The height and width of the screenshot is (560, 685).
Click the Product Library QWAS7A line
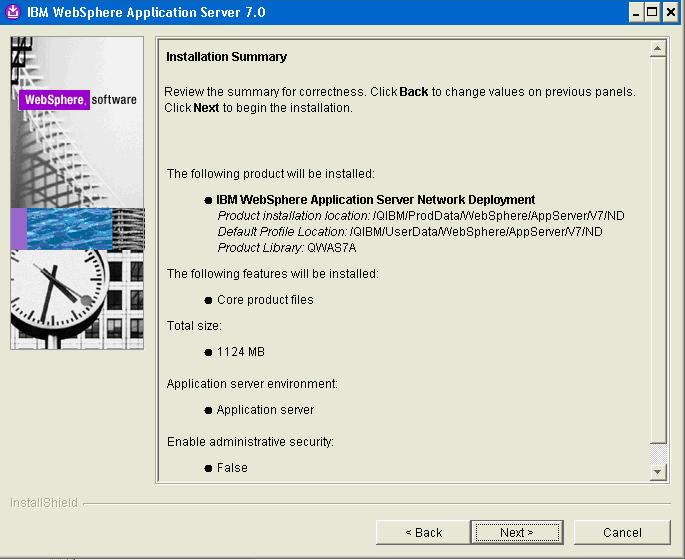(287, 248)
